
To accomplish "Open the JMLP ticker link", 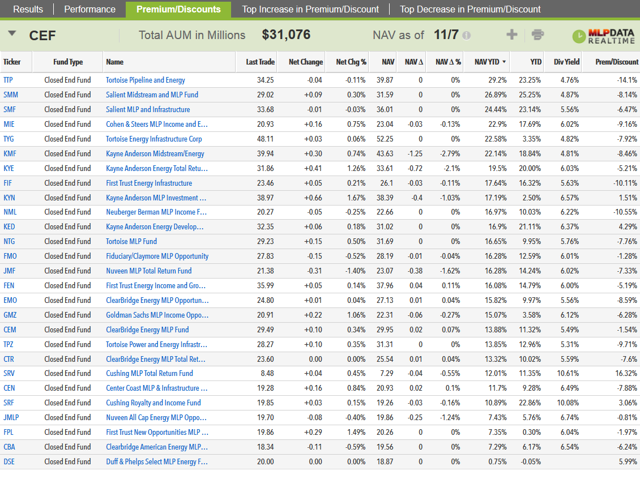I will pyautogui.click(x=11, y=417).
